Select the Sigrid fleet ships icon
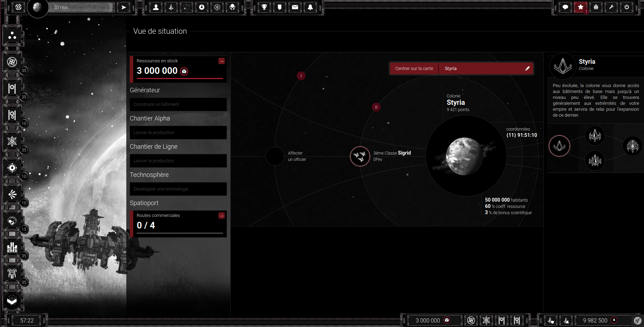644x327 pixels. pos(360,156)
